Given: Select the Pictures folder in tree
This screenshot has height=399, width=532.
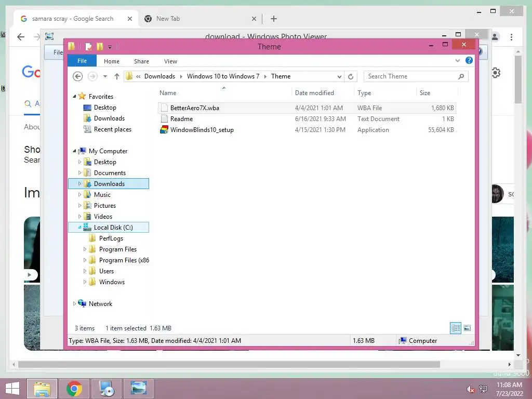Looking at the screenshot, I should (x=105, y=206).
